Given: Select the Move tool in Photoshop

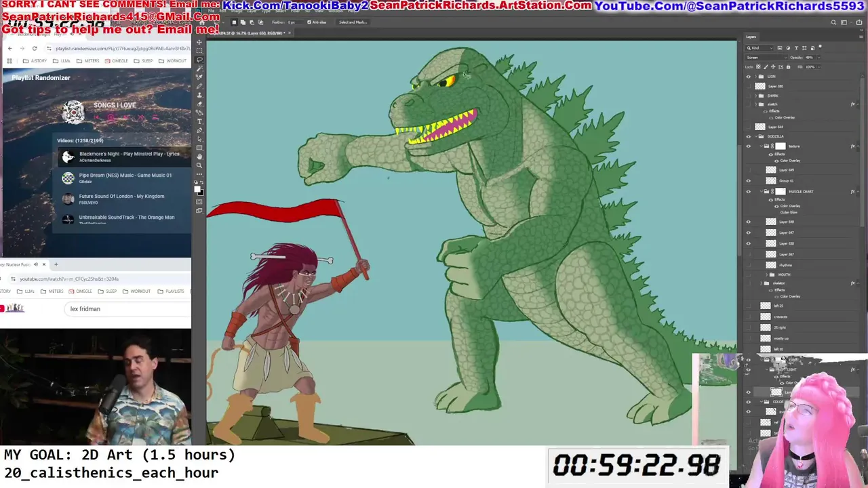Looking at the screenshot, I should click(199, 42).
